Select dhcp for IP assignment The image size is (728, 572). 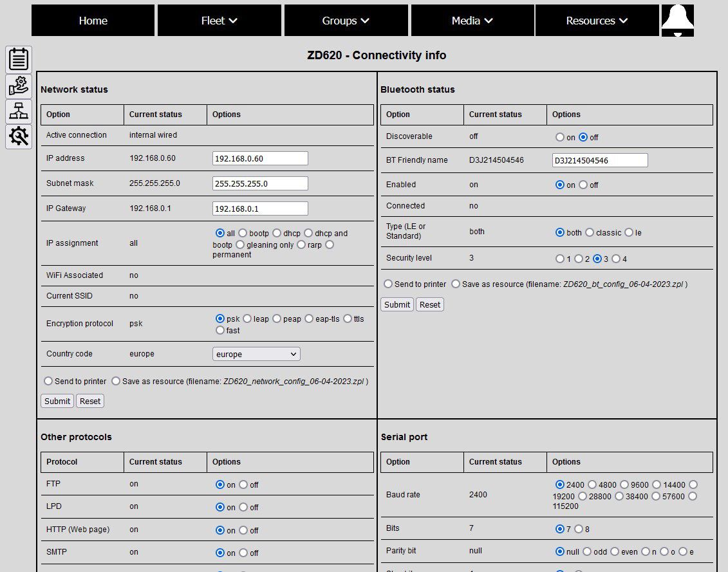click(277, 233)
